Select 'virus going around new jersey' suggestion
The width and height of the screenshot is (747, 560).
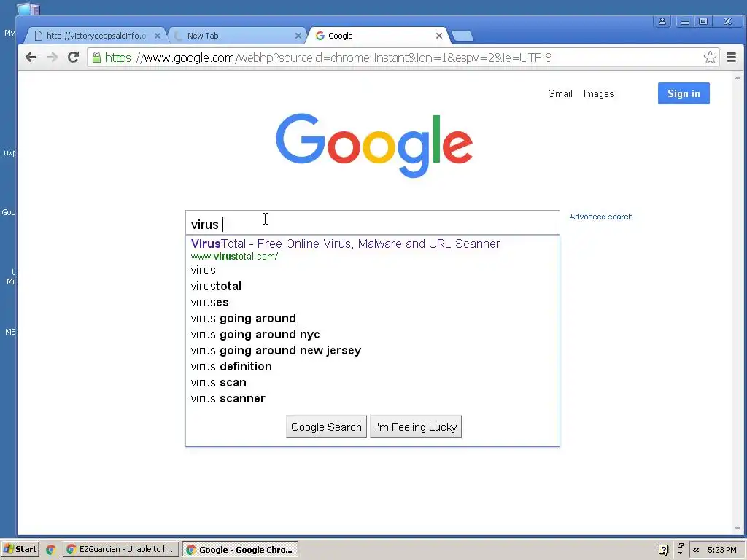[373, 351]
